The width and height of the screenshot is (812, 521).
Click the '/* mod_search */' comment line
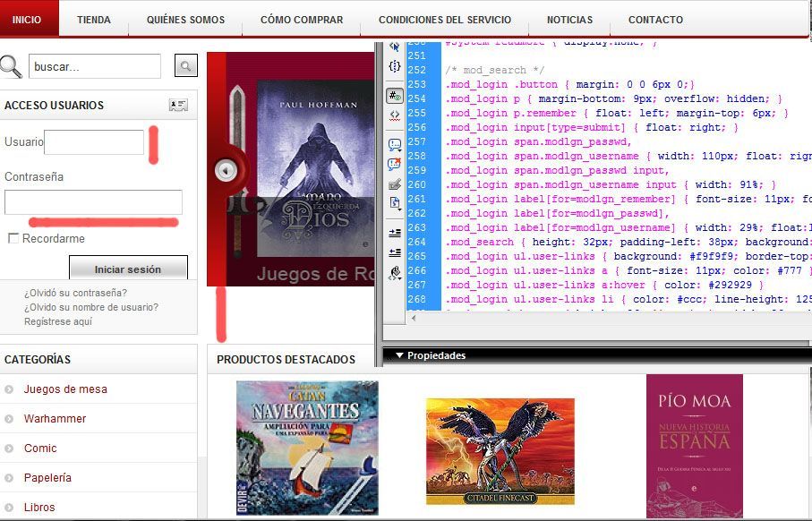pos(495,70)
